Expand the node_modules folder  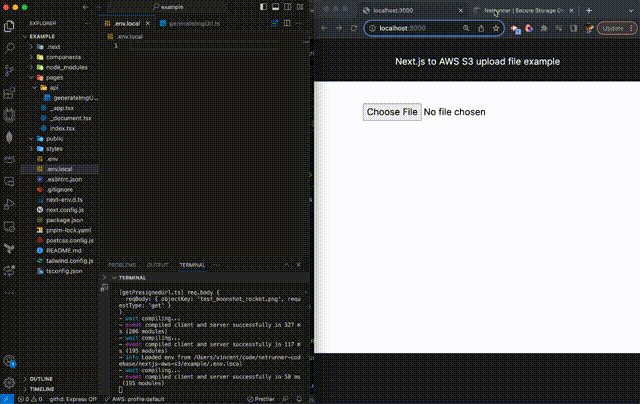[31, 67]
